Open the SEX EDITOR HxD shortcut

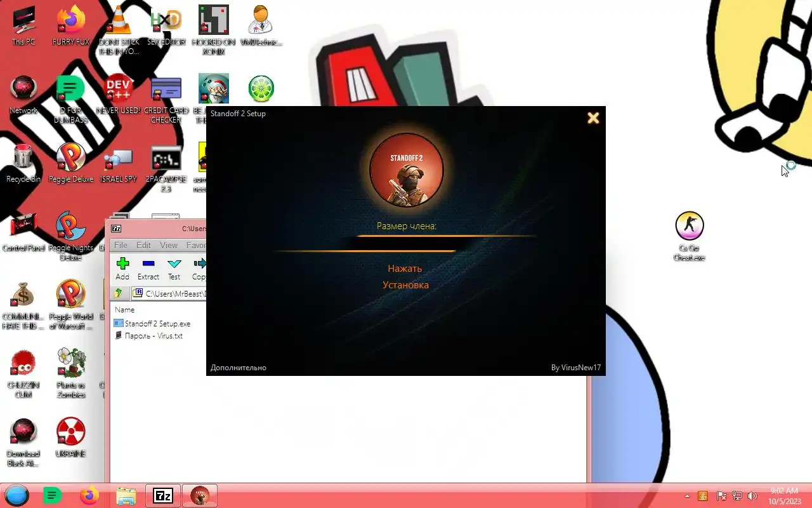click(166, 26)
